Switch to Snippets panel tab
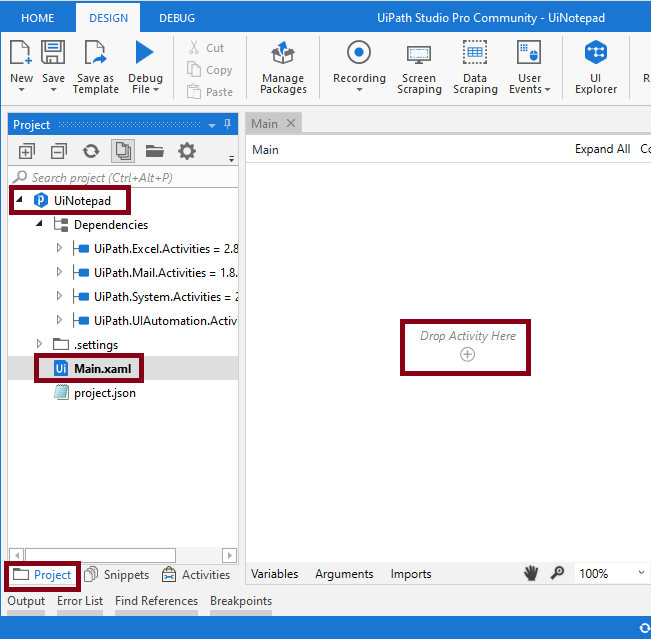Viewport: 651px width, 640px height. [116, 575]
